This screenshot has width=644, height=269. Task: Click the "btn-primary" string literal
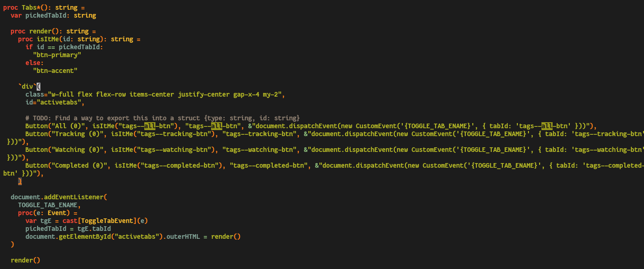click(57, 55)
